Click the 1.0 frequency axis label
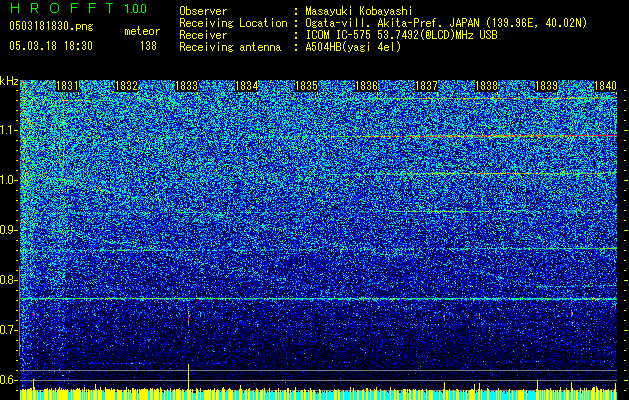 click(x=9, y=181)
